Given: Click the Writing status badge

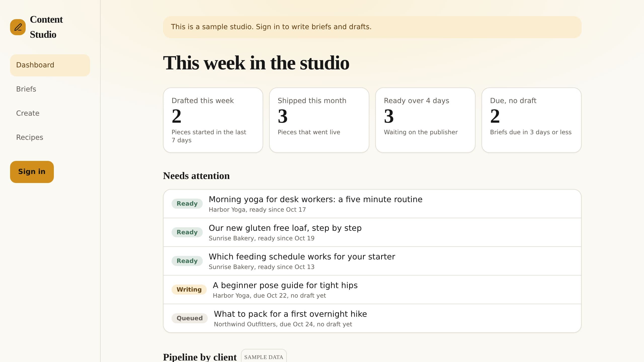Looking at the screenshot, I should click(189, 290).
